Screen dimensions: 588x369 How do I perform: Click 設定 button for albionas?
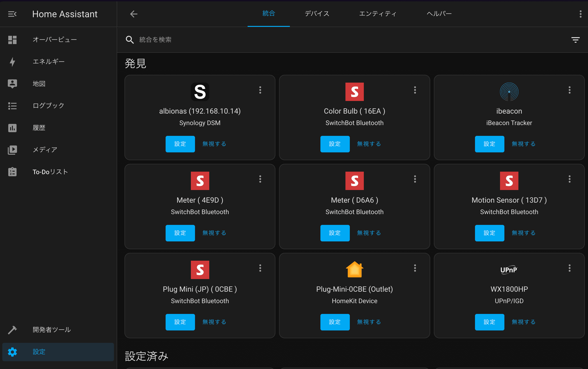tap(180, 144)
